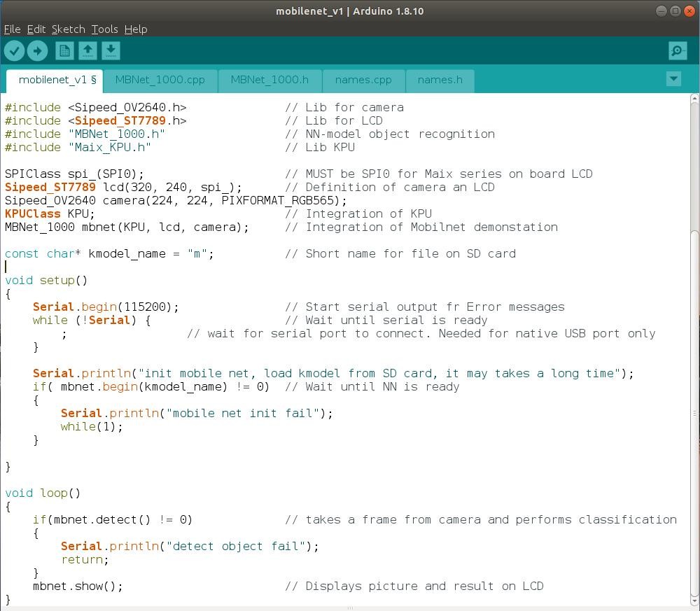Image resolution: width=700 pixels, height=611 pixels.
Task: Click the Verify sketch icon
Action: click(x=14, y=50)
